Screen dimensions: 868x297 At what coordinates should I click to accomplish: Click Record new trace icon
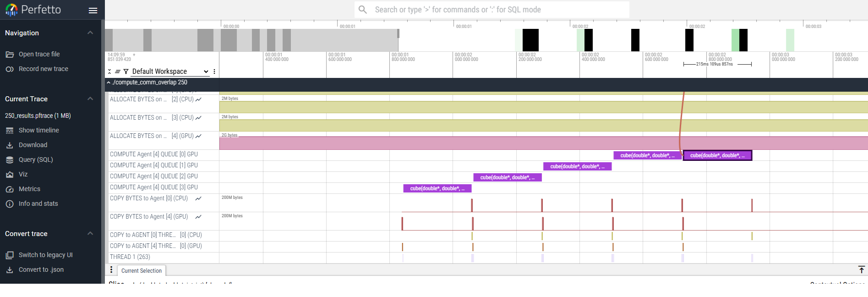[10, 69]
